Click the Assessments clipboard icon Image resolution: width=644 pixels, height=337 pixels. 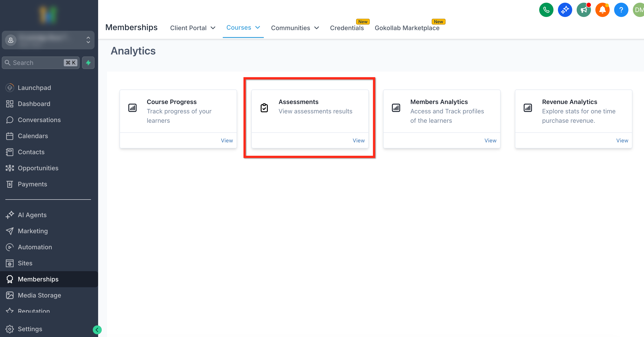(x=264, y=108)
